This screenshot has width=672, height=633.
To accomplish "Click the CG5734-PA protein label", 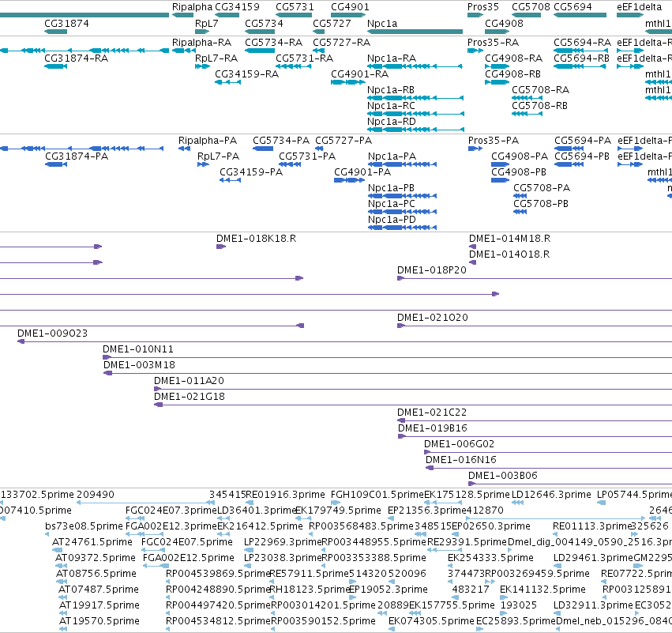I will pos(280,141).
